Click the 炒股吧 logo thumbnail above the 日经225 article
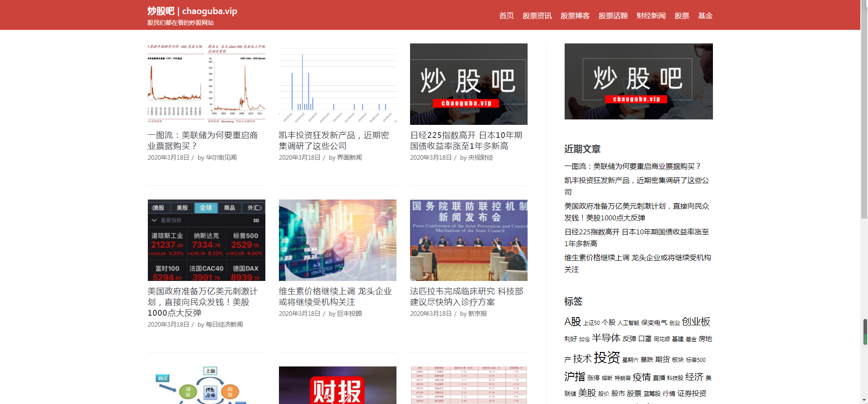This screenshot has width=868, height=404. [x=469, y=84]
